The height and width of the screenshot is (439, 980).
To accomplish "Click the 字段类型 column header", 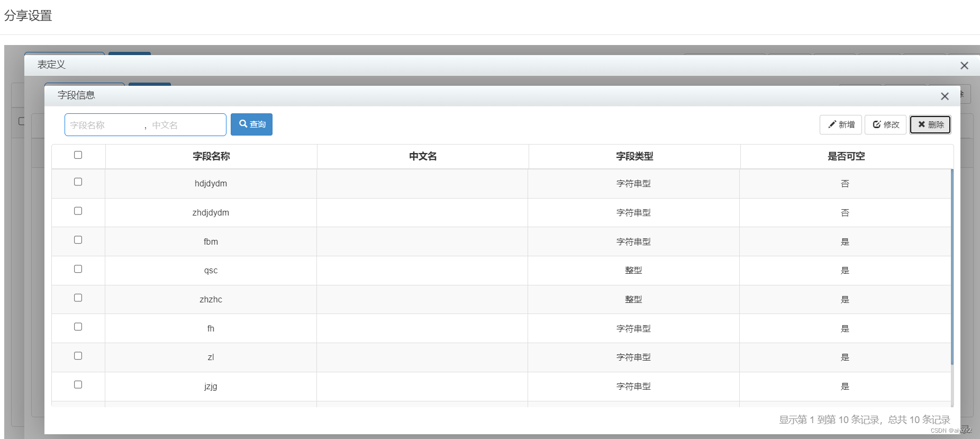I will tap(634, 156).
